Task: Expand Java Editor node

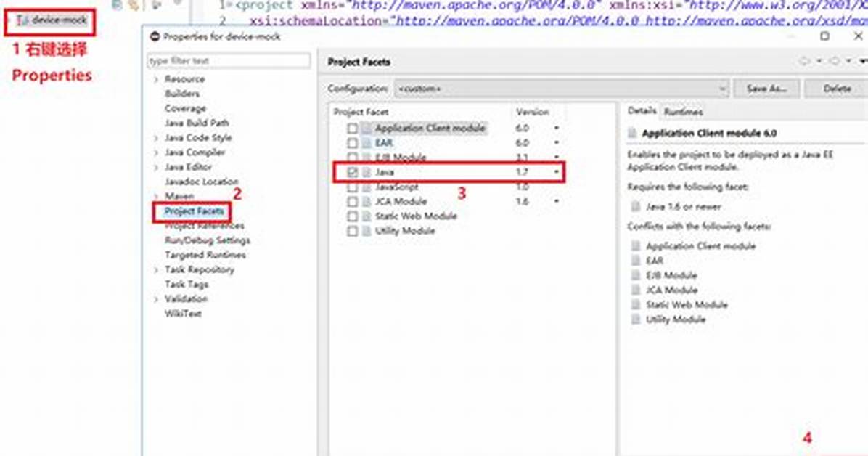Action: (x=156, y=167)
